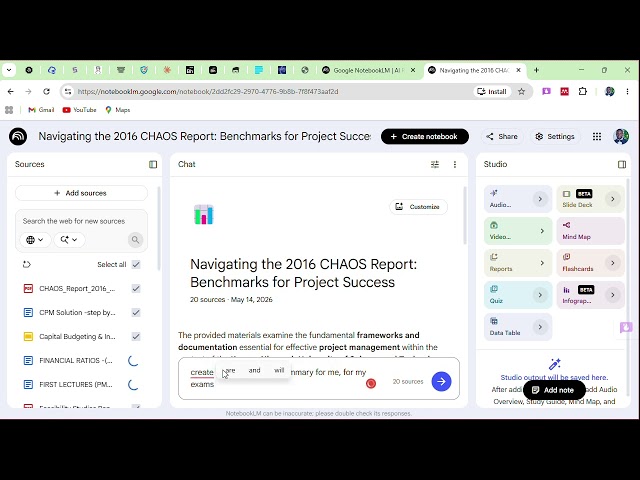Click the chat scrollbar
This screenshot has height=480, width=640.
(464, 216)
